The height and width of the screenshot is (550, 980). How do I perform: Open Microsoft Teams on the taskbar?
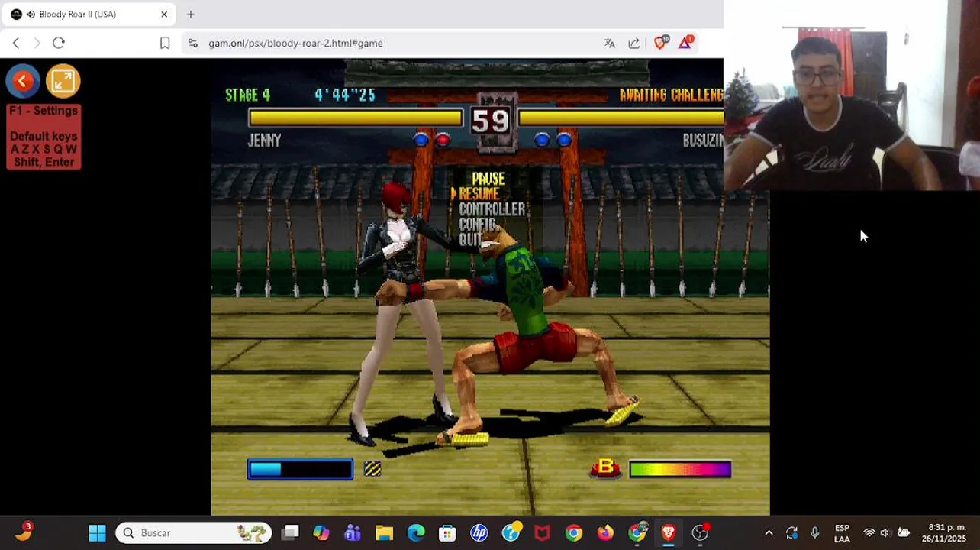pos(353,532)
